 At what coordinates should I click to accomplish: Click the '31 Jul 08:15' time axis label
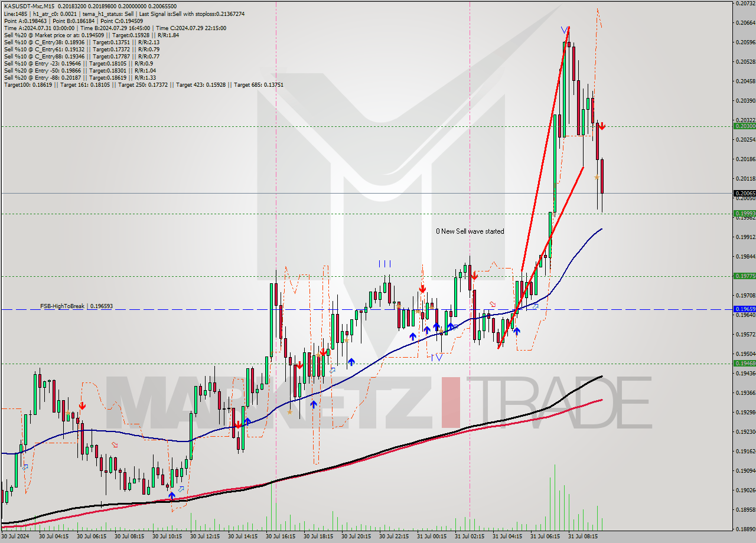583,537
